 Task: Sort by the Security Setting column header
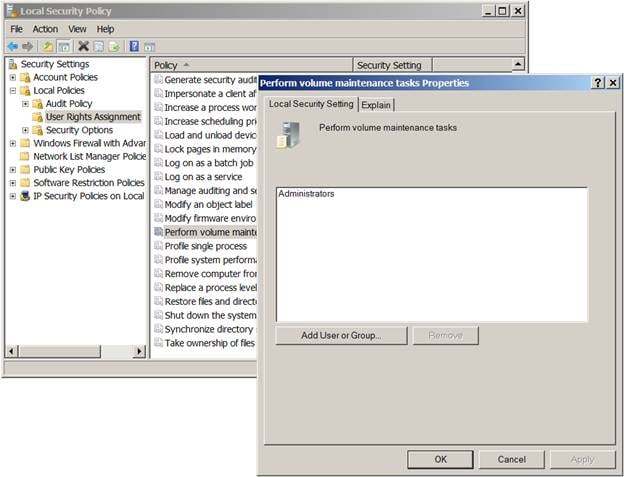(392, 65)
